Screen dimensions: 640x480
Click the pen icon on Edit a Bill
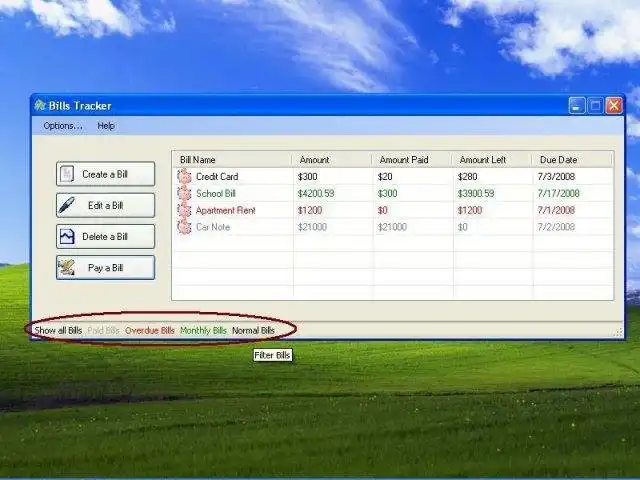coord(66,205)
